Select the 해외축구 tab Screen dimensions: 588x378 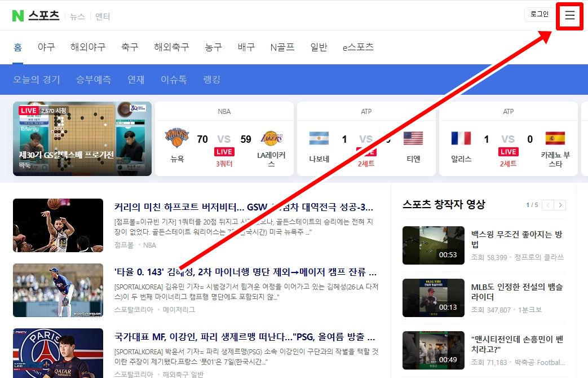(171, 47)
